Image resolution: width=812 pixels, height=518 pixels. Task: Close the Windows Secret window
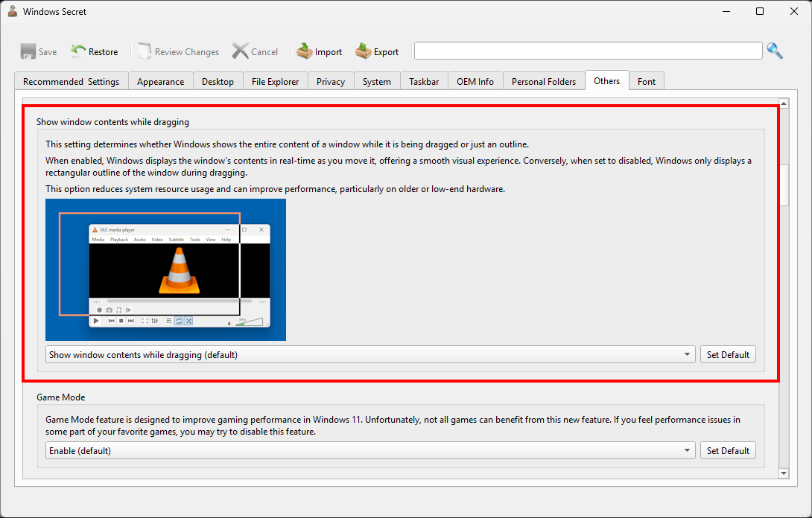[794, 11]
